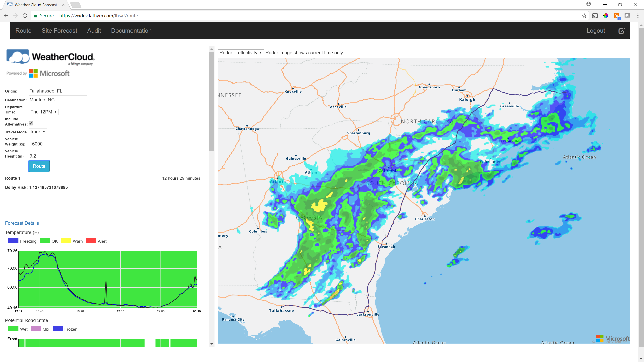Focus the Vehicle Height field
Screen dimensions: 644x362
tap(58, 156)
